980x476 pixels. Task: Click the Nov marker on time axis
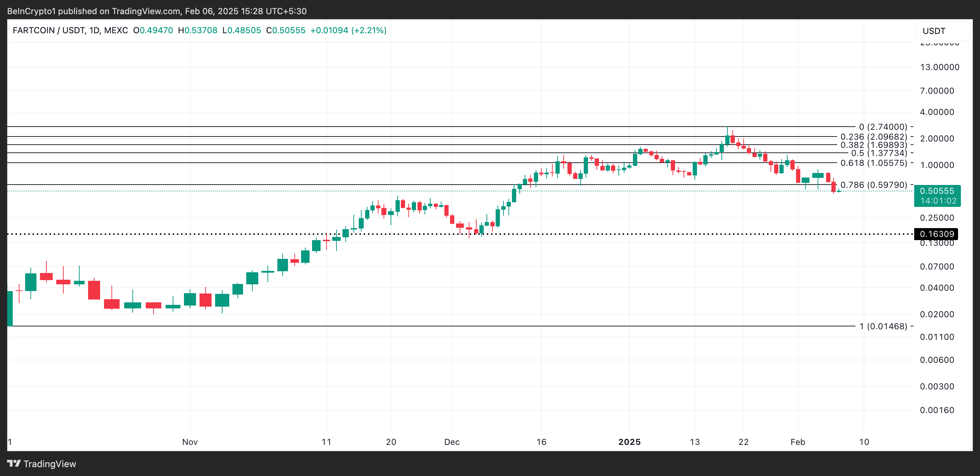coord(190,442)
